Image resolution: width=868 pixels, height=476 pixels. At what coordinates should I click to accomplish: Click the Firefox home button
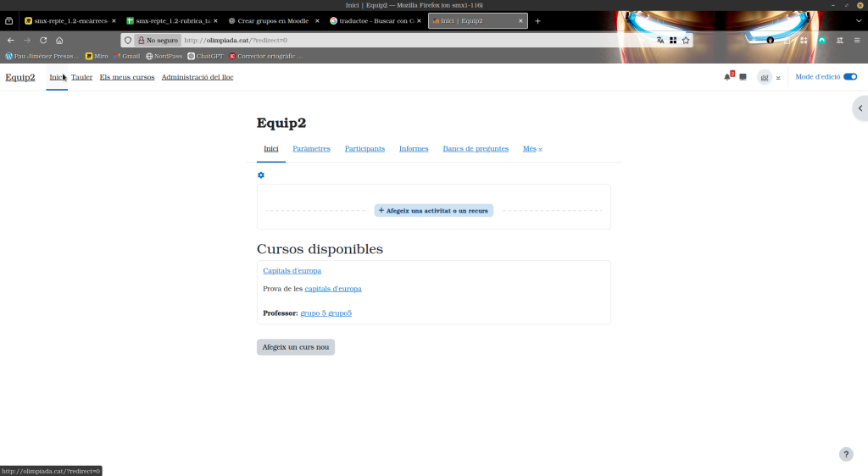pos(59,40)
